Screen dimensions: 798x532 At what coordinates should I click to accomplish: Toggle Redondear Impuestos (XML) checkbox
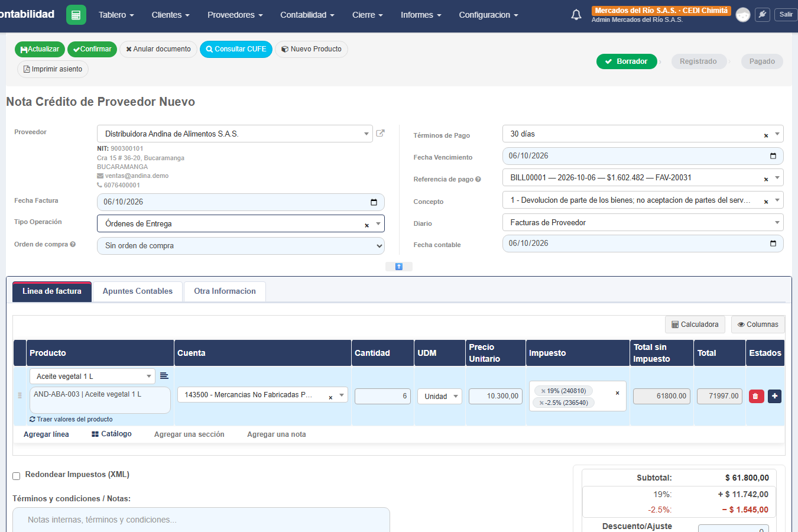17,476
